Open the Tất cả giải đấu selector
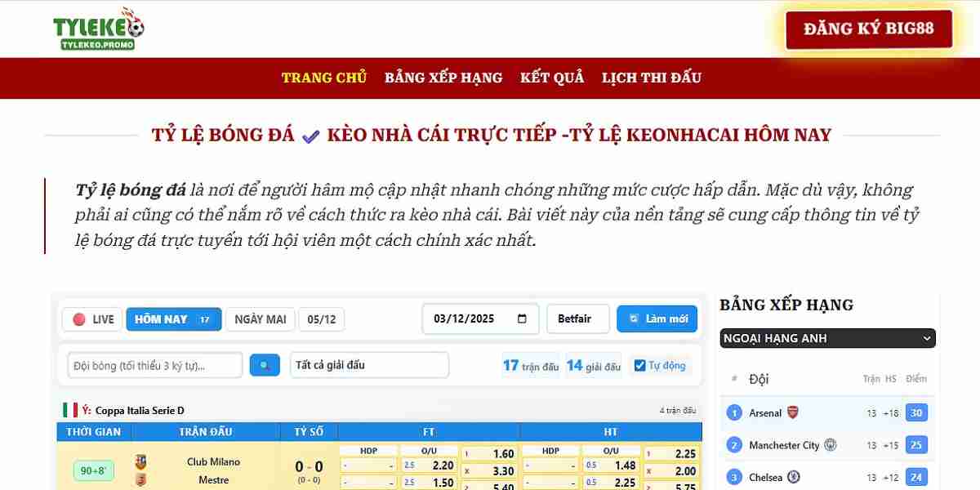 click(x=369, y=365)
